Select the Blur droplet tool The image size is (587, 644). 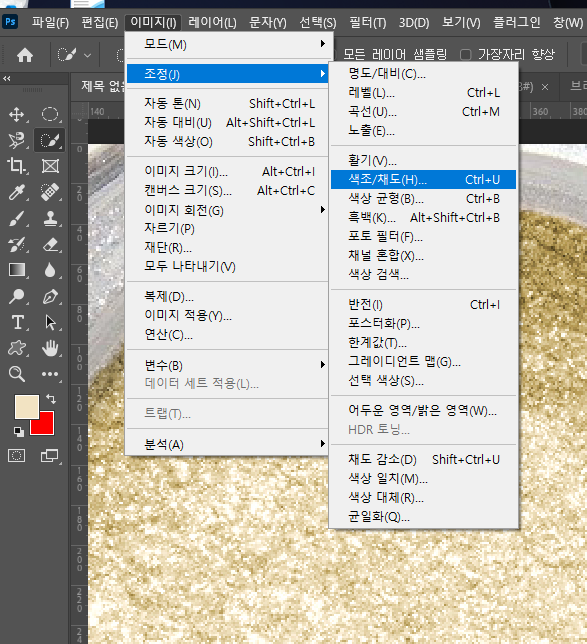(x=50, y=270)
